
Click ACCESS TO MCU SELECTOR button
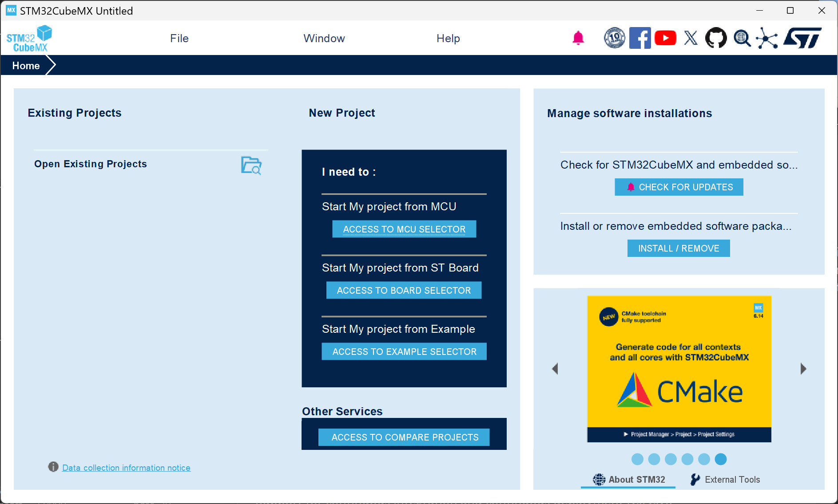point(404,229)
